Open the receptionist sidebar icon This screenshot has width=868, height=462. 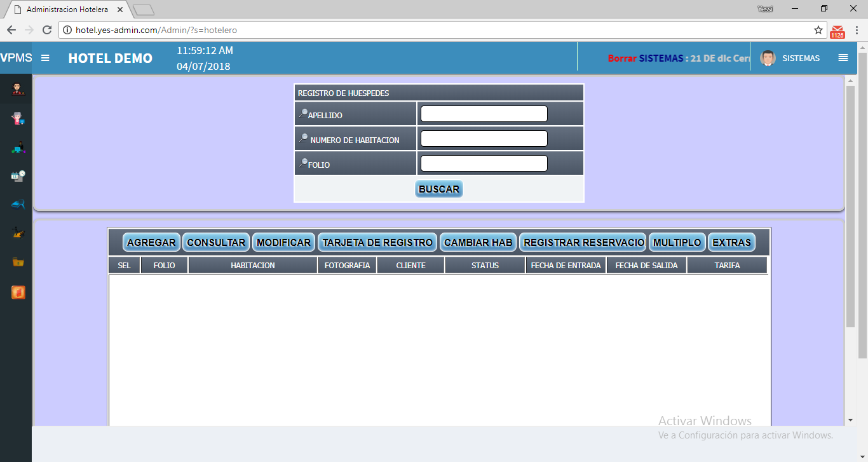18,88
